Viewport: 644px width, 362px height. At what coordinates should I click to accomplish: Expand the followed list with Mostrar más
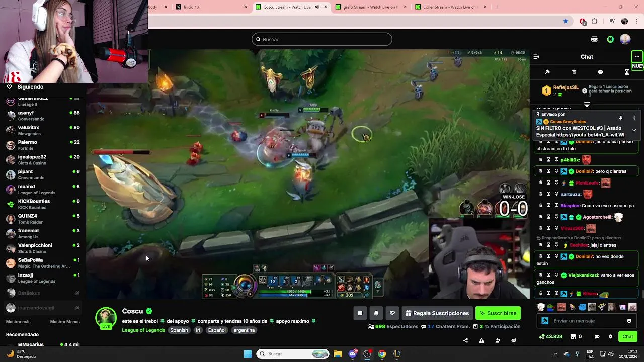pos(18,322)
